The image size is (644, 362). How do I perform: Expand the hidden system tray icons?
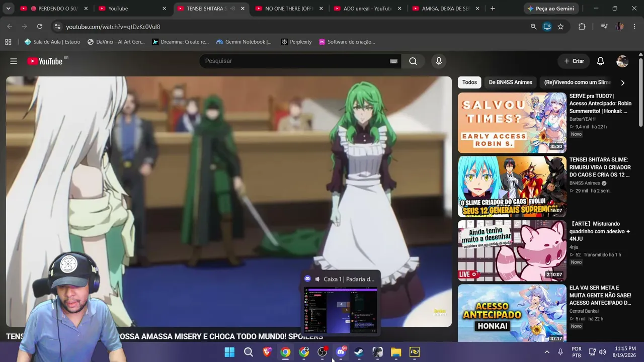coord(547,352)
